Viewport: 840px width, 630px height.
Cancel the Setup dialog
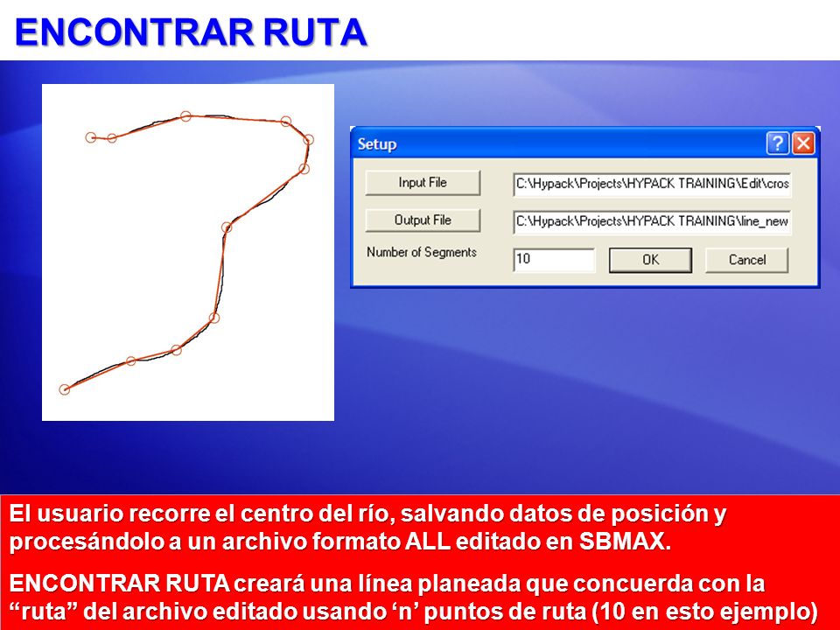746,260
